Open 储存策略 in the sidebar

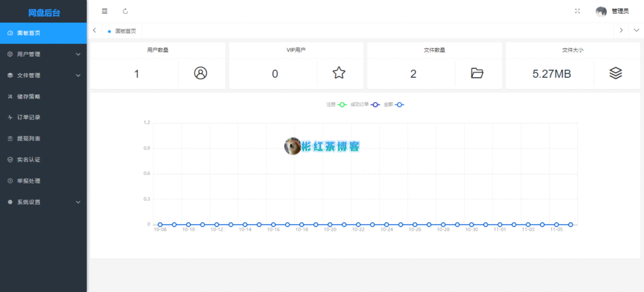pos(29,97)
